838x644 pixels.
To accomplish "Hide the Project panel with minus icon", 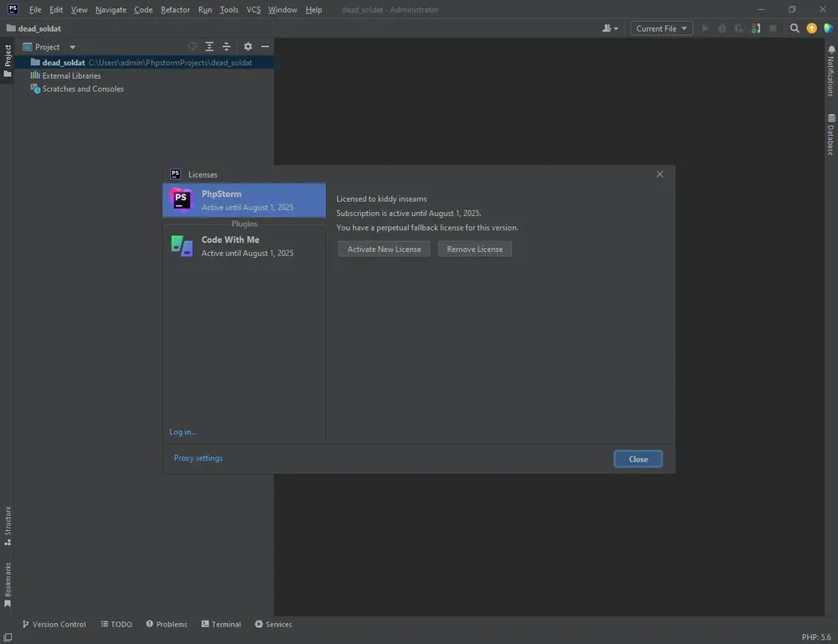I will (x=265, y=46).
